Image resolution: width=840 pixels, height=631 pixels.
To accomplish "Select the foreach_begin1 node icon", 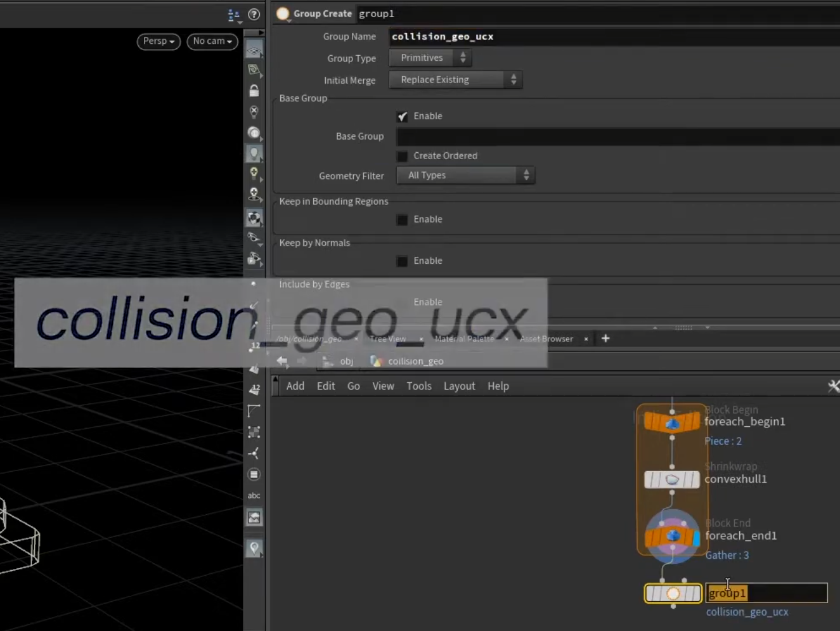I will point(672,422).
